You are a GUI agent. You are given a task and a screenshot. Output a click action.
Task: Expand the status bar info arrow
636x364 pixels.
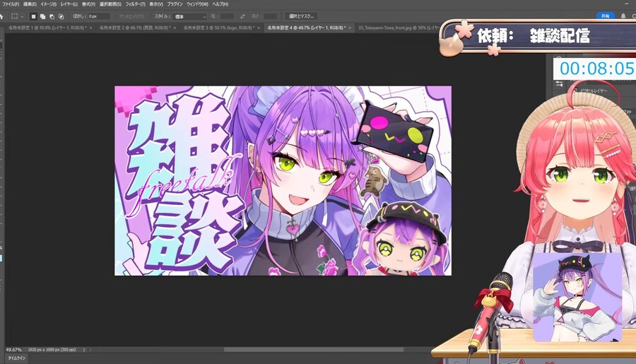[84, 350]
